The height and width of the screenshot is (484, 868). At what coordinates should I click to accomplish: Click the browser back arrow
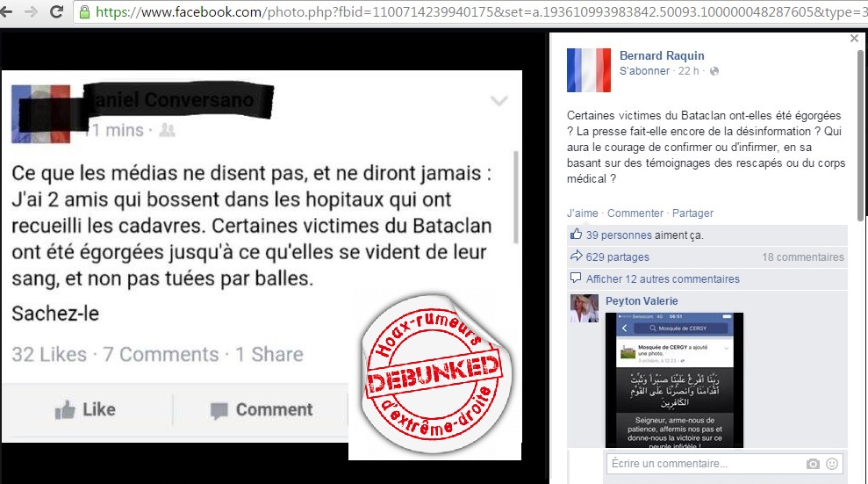(5, 11)
